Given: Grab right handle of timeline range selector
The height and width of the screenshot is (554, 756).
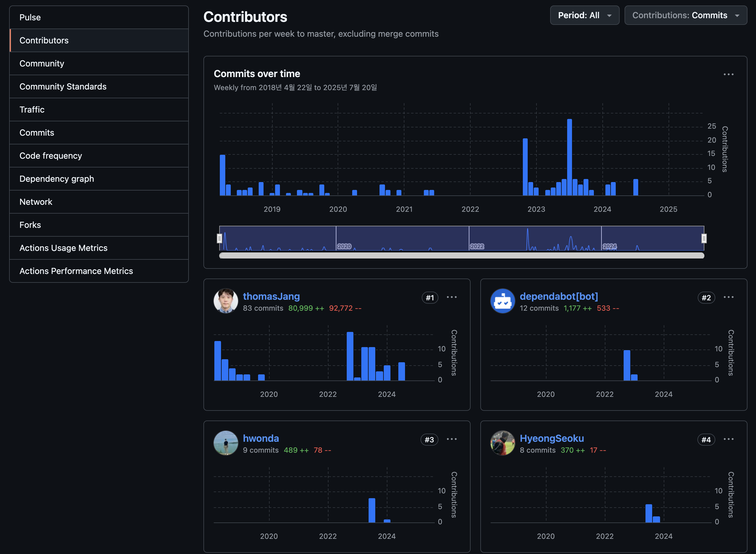Looking at the screenshot, I should point(704,238).
